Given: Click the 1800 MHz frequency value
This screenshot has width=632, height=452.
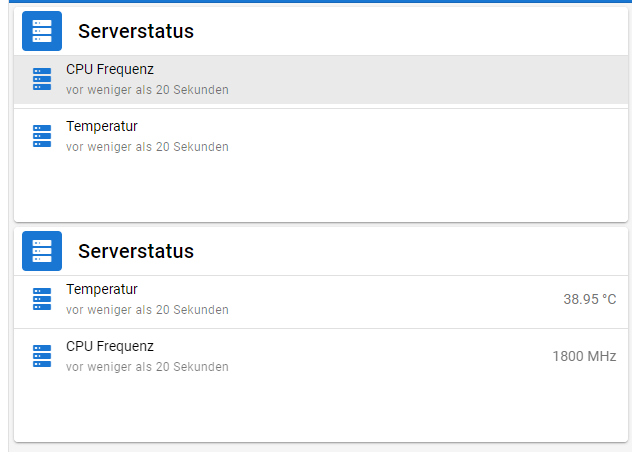Looking at the screenshot, I should point(584,356).
